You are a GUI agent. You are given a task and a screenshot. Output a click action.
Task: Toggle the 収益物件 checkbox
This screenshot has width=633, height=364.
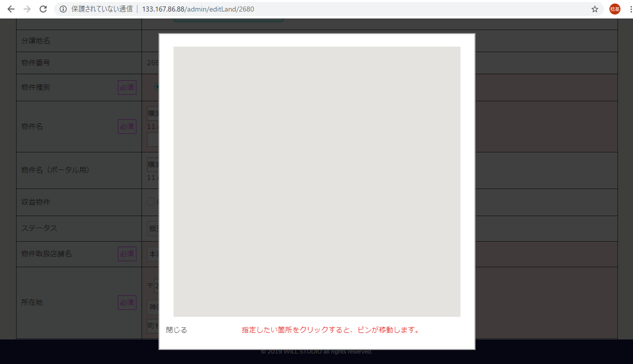[x=150, y=202]
